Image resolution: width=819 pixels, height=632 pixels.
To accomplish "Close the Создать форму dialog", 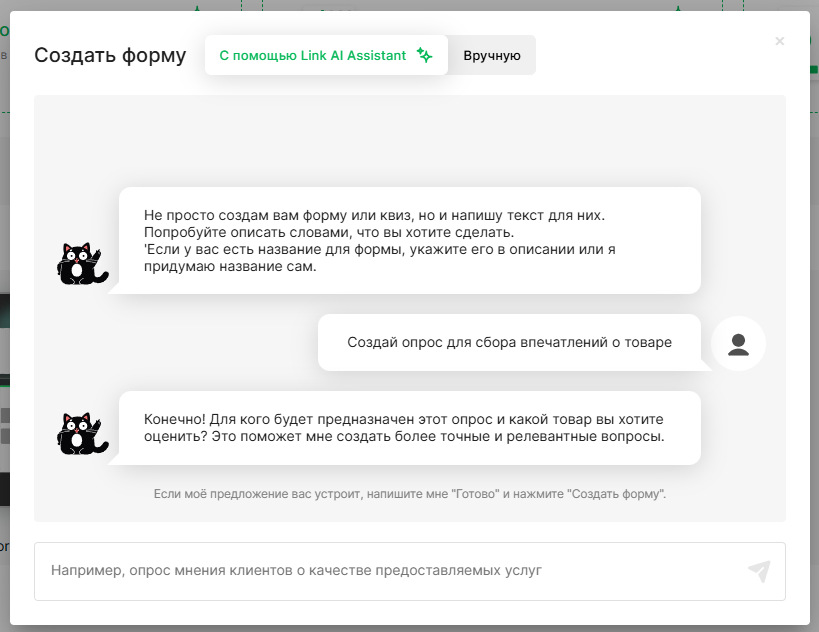I will point(779,41).
